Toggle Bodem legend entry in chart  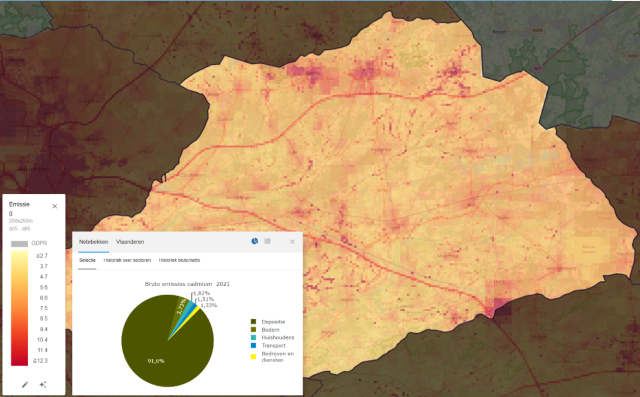click(265, 329)
